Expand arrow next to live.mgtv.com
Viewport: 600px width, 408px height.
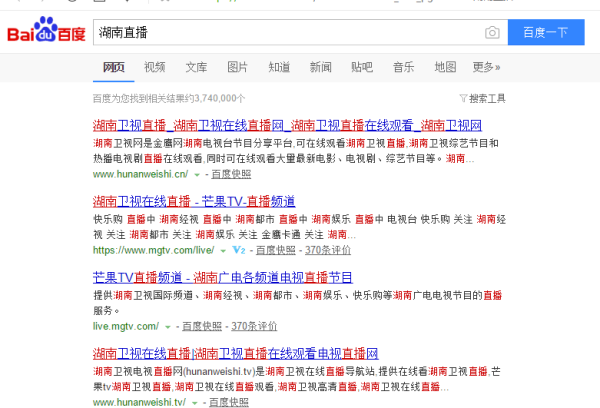pyautogui.click(x=167, y=327)
